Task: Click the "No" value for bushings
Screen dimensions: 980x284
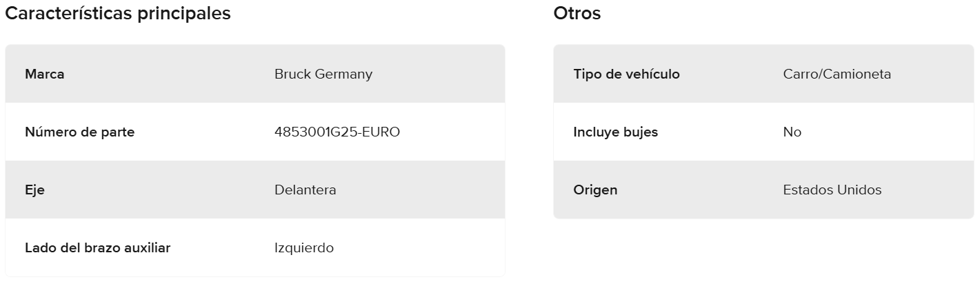Action: [792, 132]
